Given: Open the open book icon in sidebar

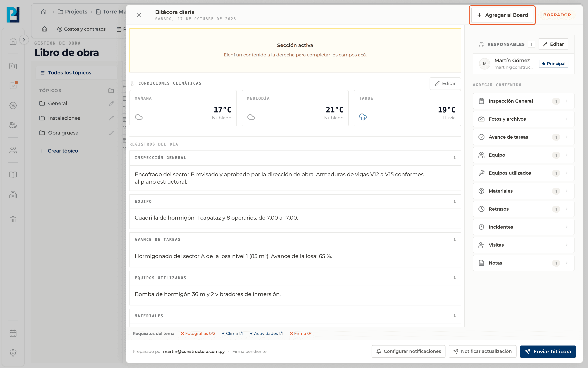Looking at the screenshot, I should (13, 175).
